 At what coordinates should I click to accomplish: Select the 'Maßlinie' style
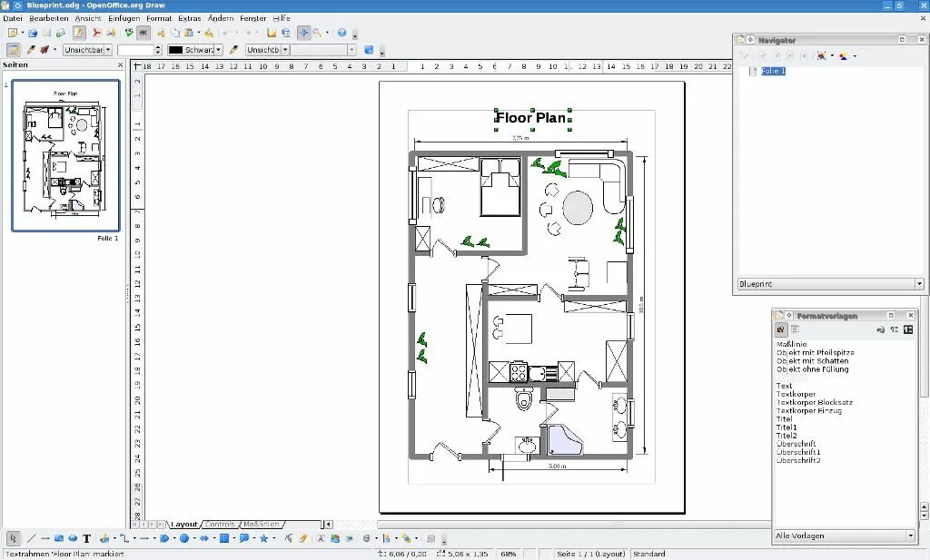792,344
